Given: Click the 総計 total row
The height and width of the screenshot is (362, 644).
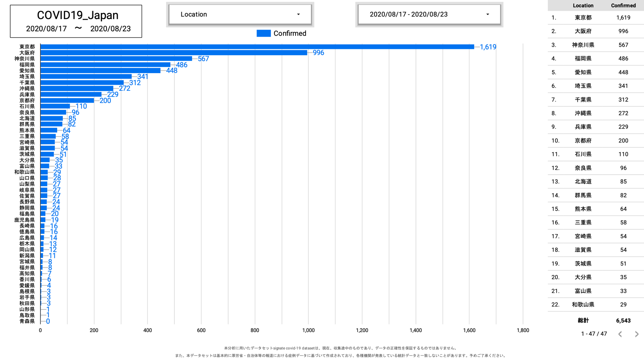Looking at the screenshot, I should click(x=596, y=321).
